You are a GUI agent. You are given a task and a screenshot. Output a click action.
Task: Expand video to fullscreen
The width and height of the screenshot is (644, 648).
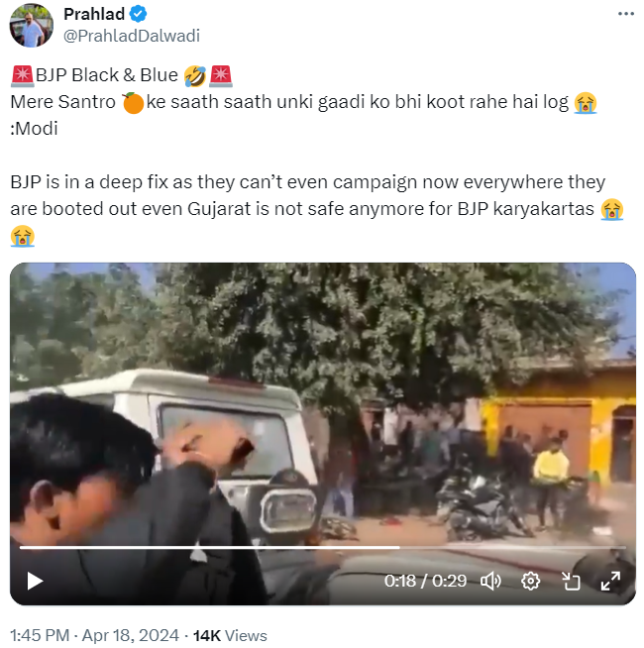click(610, 581)
